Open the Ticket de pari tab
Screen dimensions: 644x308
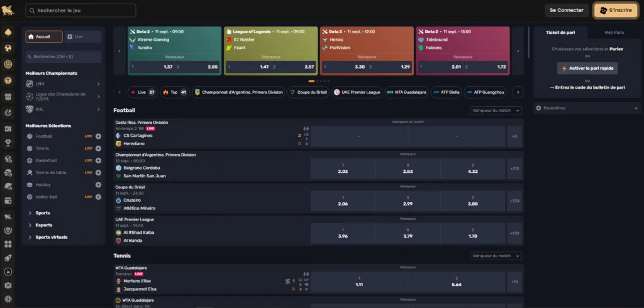(x=560, y=33)
